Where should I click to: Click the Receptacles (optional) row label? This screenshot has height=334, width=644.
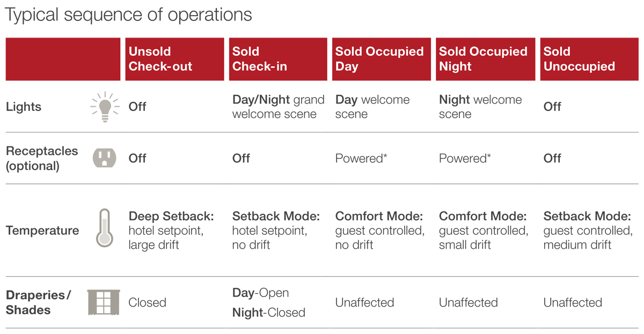[42, 158]
